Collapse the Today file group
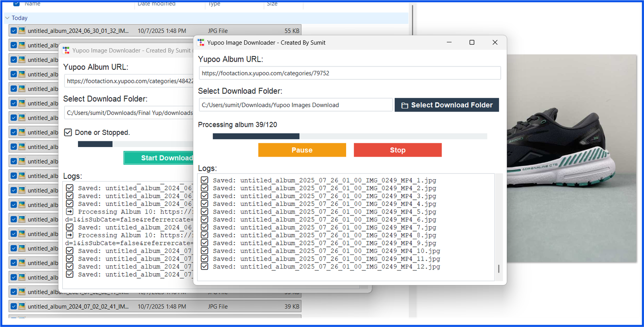This screenshot has width=644, height=327. 7,18
